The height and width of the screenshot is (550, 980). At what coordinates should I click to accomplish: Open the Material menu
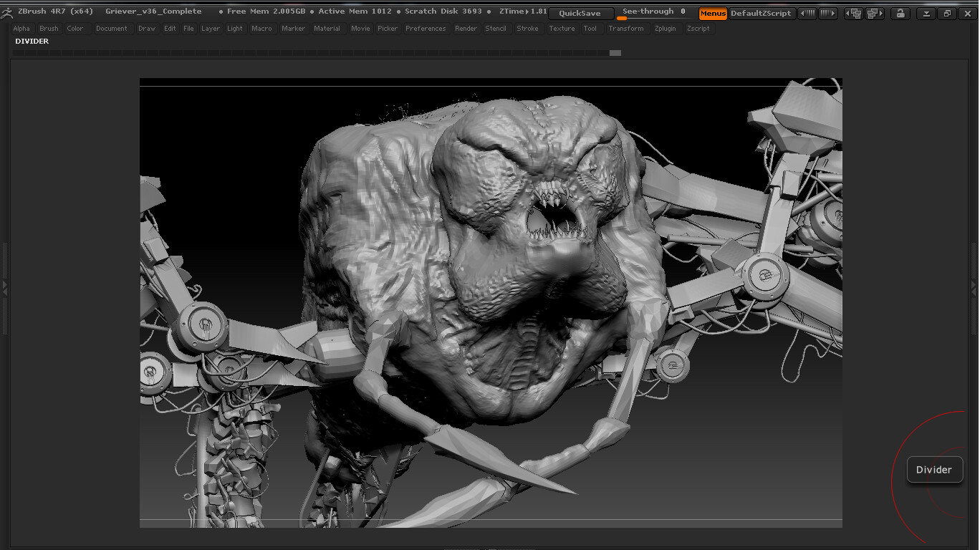327,29
